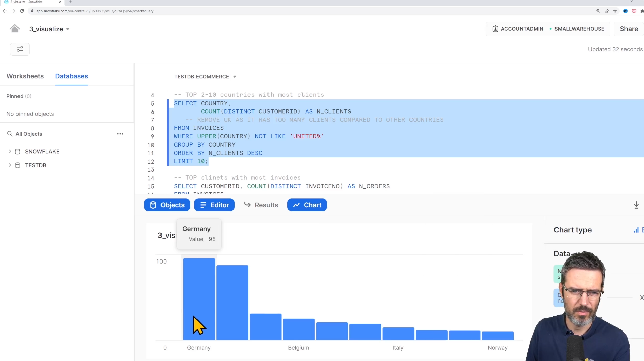Viewport: 644px width, 361px height.
Task: Show the Results view
Action: (261, 205)
